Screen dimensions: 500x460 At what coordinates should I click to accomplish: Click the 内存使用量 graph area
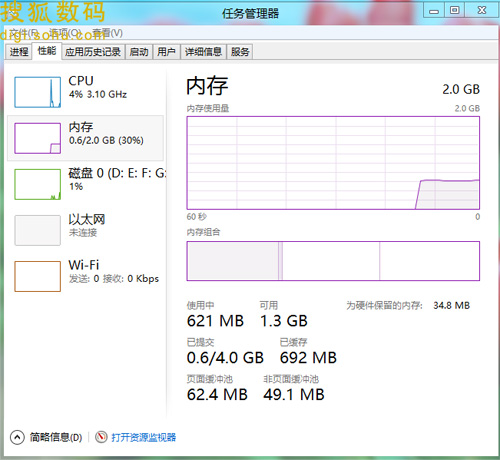click(x=333, y=163)
